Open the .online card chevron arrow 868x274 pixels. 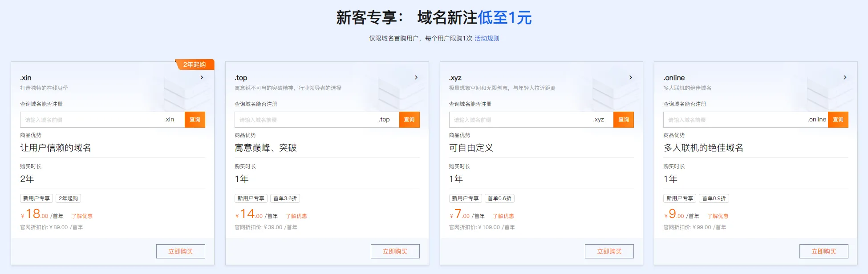coord(845,77)
